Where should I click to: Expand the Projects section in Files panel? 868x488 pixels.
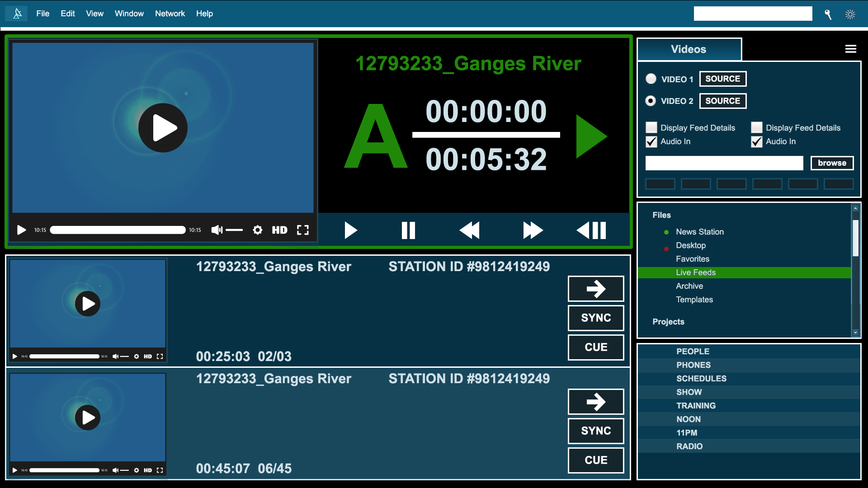pyautogui.click(x=668, y=322)
